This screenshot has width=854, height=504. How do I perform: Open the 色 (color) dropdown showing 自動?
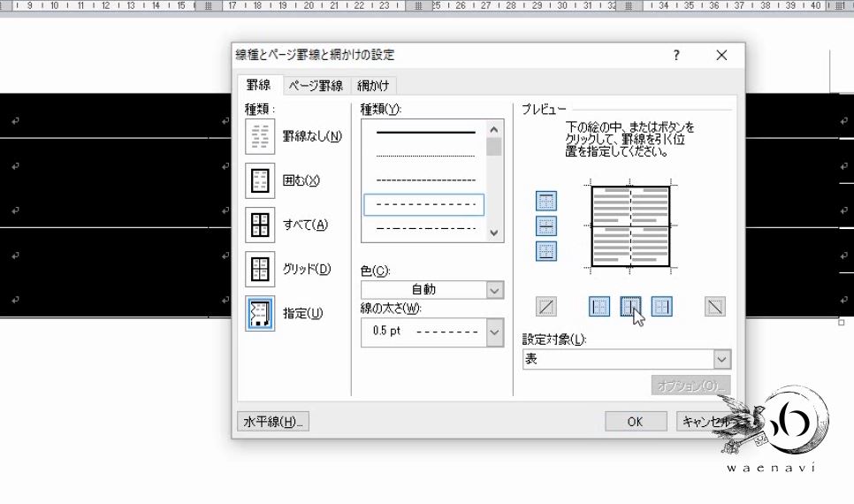pos(432,290)
